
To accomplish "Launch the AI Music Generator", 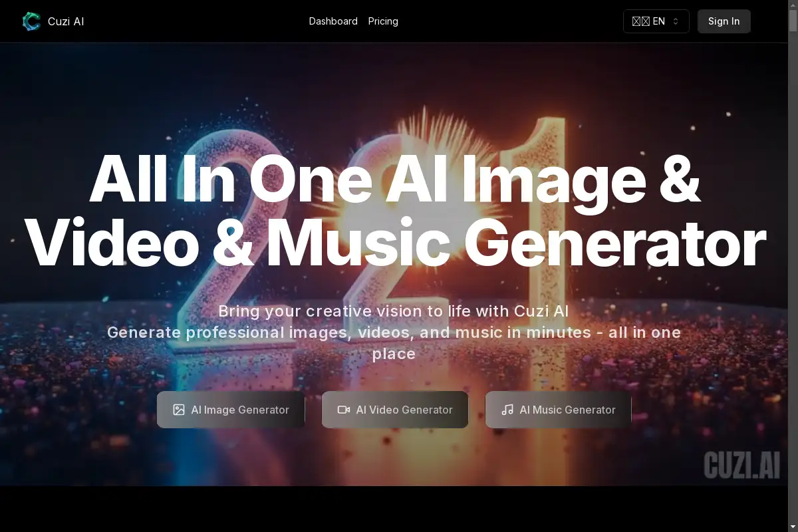I will (x=559, y=410).
